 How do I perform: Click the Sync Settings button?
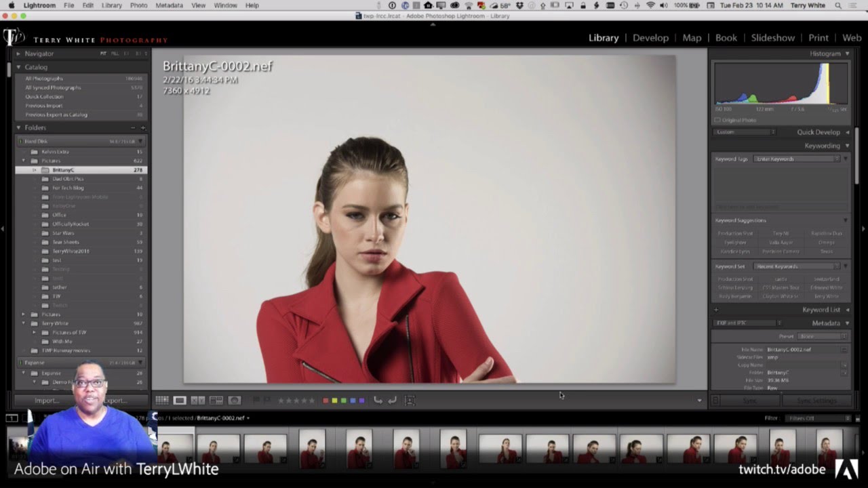816,401
